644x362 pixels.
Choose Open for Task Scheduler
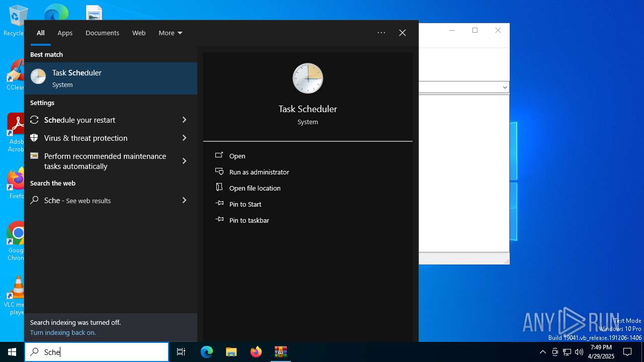pyautogui.click(x=237, y=156)
